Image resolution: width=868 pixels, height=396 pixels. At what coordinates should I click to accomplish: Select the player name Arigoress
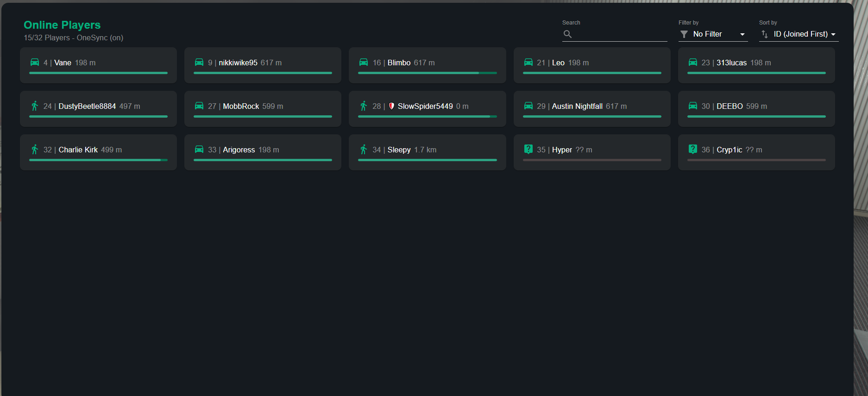[x=239, y=150]
